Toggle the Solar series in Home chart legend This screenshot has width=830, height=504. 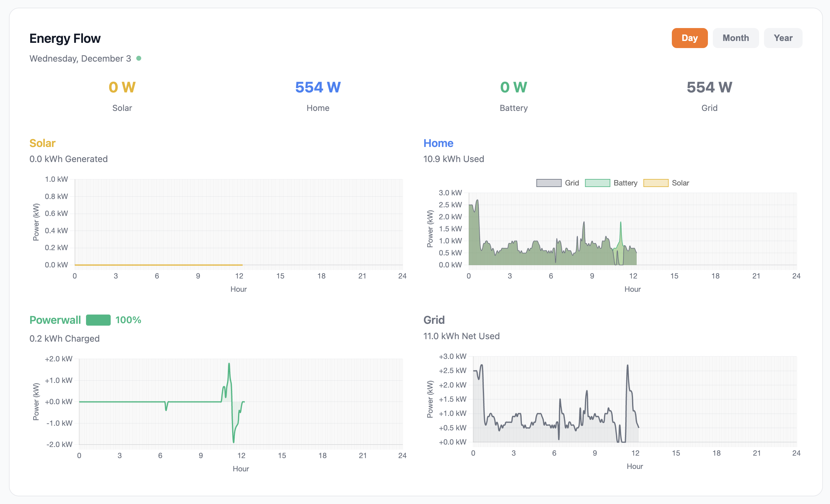681,182
